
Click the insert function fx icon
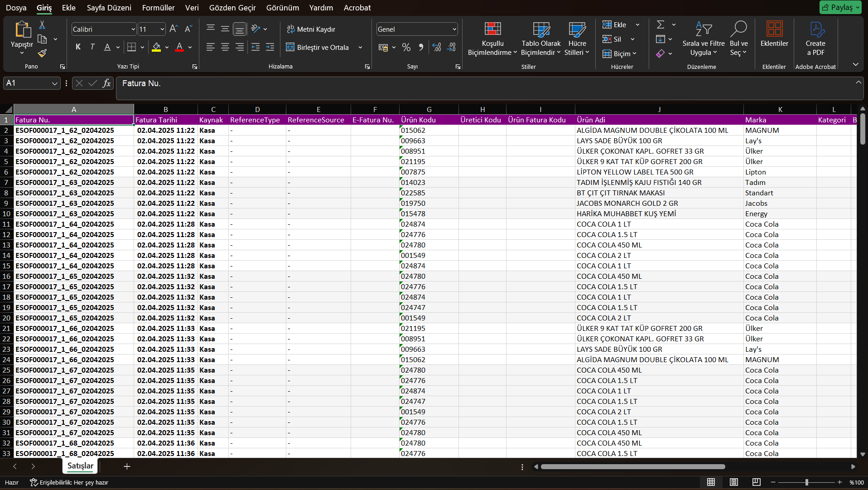tap(106, 83)
